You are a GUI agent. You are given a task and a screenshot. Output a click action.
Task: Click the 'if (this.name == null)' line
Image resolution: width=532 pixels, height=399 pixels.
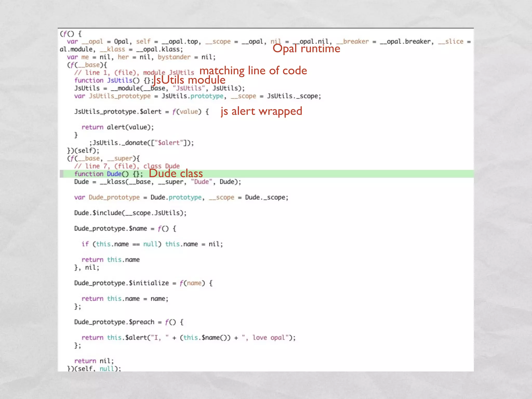[x=152, y=244]
